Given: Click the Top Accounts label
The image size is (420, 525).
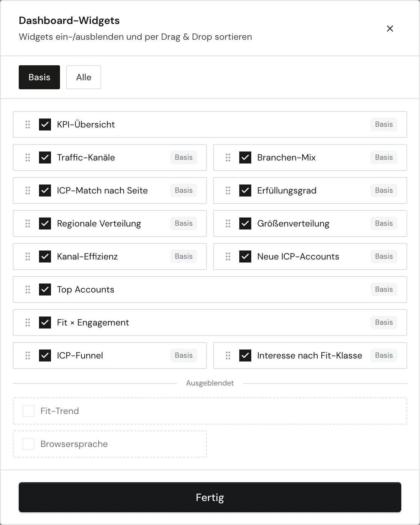Looking at the screenshot, I should (85, 289).
